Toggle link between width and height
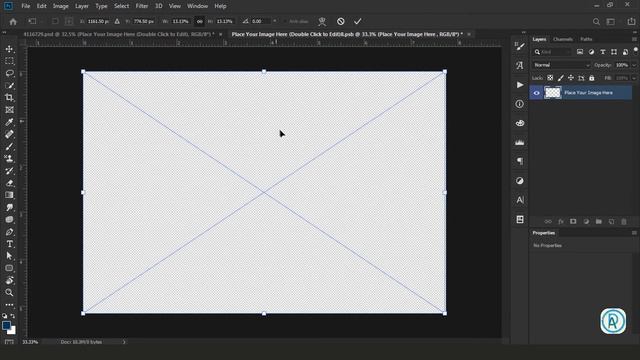Image resolution: width=640 pixels, height=360 pixels. click(x=199, y=21)
